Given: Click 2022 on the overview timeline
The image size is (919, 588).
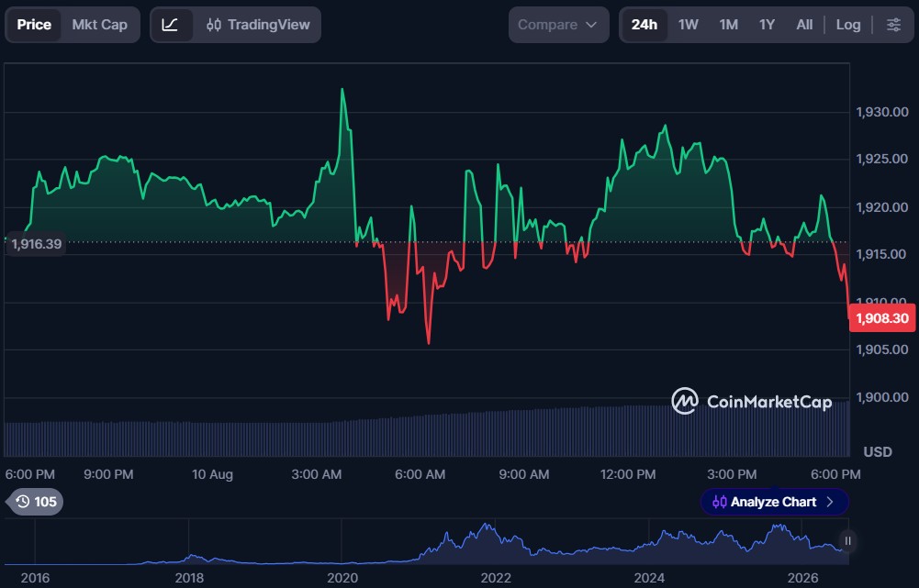Looking at the screenshot, I should [496, 578].
